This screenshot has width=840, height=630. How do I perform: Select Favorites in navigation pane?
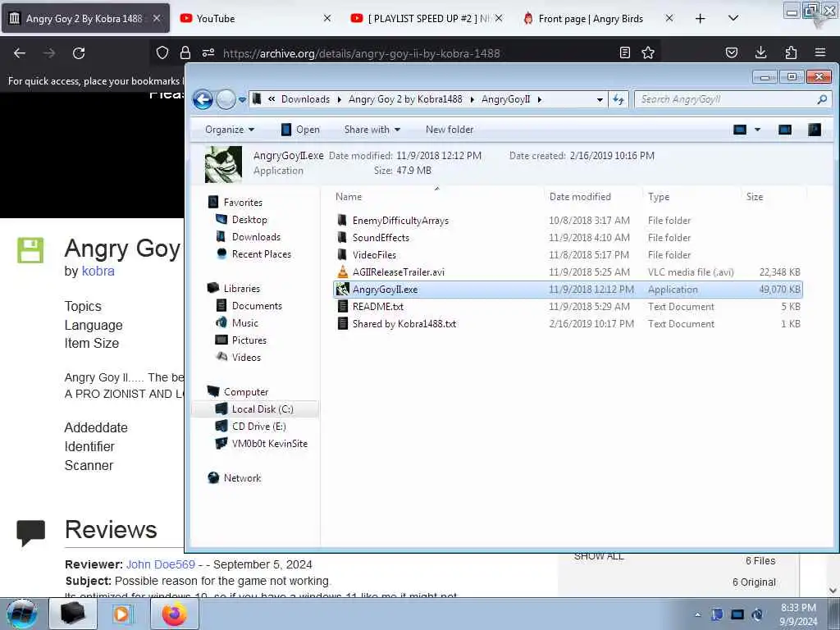click(x=243, y=203)
